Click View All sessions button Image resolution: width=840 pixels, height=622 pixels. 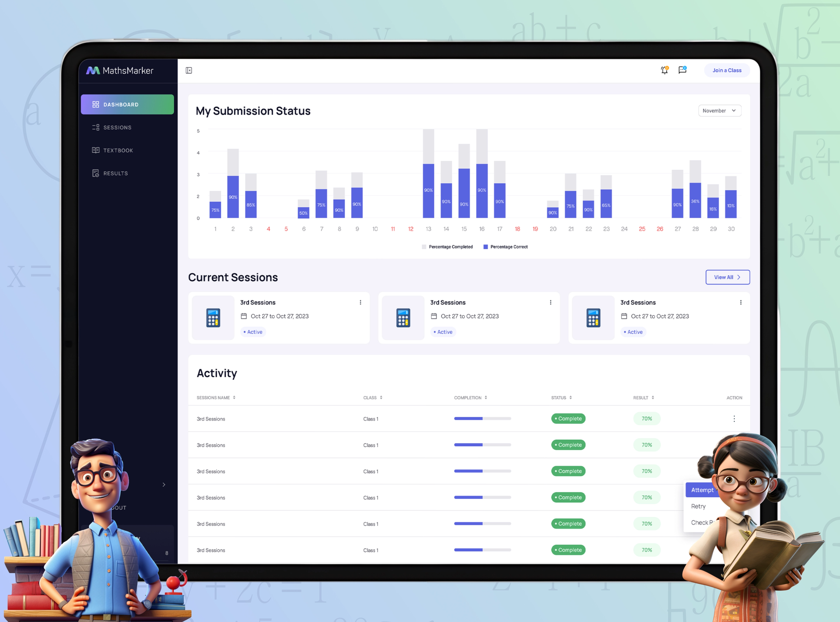[727, 277]
